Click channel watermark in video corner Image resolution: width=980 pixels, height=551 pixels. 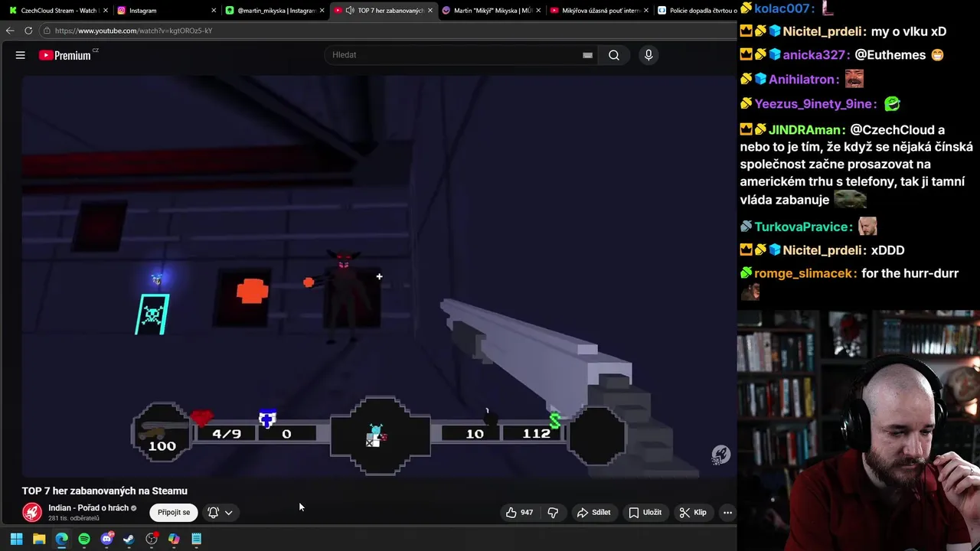tap(720, 455)
